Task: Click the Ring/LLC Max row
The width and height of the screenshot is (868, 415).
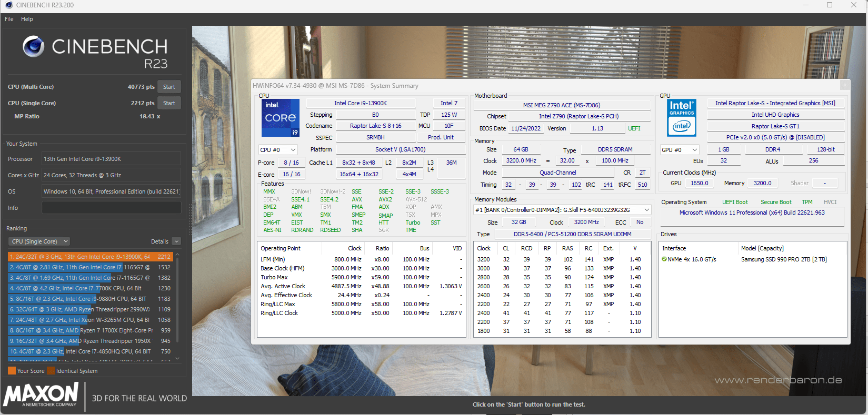Action: (361, 304)
